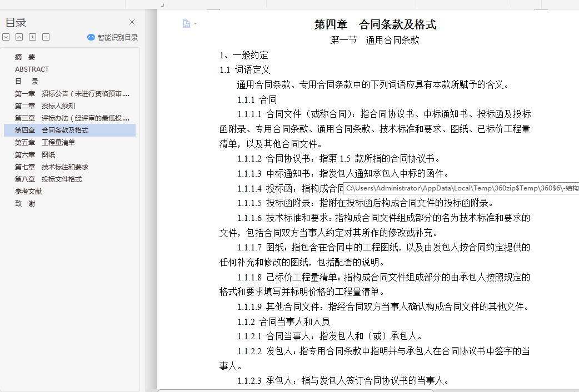Click the up-chevron outline level icon

[19, 37]
